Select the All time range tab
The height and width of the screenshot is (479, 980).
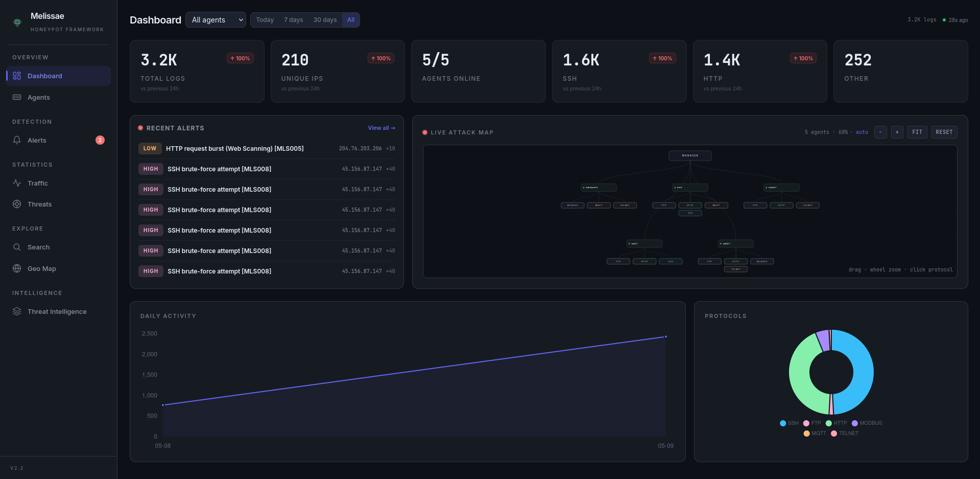[351, 20]
